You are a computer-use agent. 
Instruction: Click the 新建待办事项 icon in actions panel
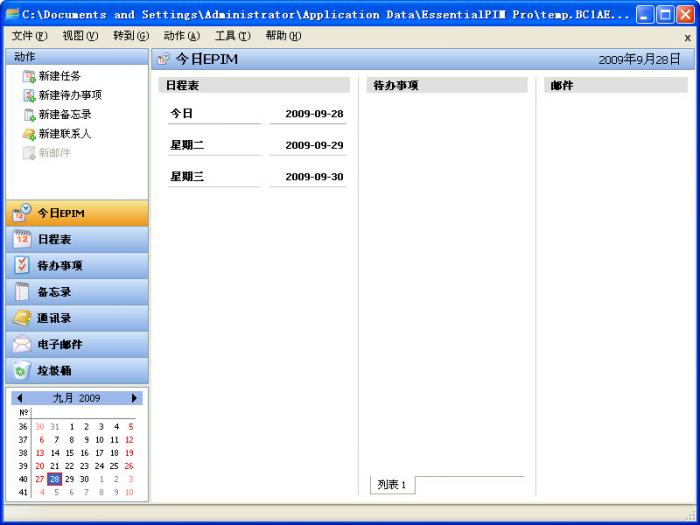(x=29, y=96)
